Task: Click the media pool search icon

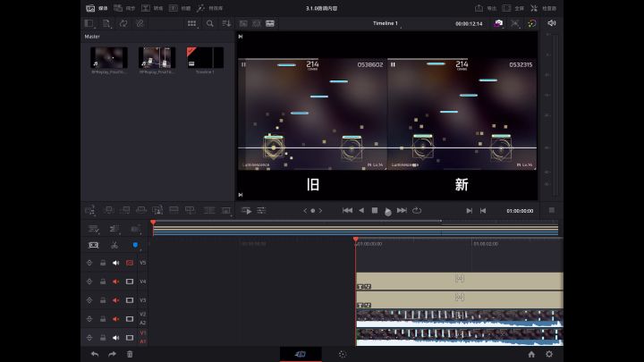Action: [210, 23]
